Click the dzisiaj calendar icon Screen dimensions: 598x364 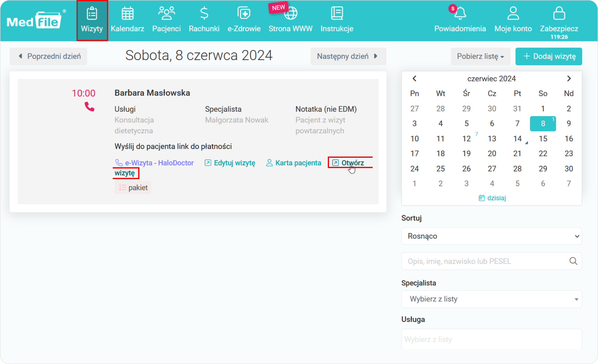click(481, 198)
